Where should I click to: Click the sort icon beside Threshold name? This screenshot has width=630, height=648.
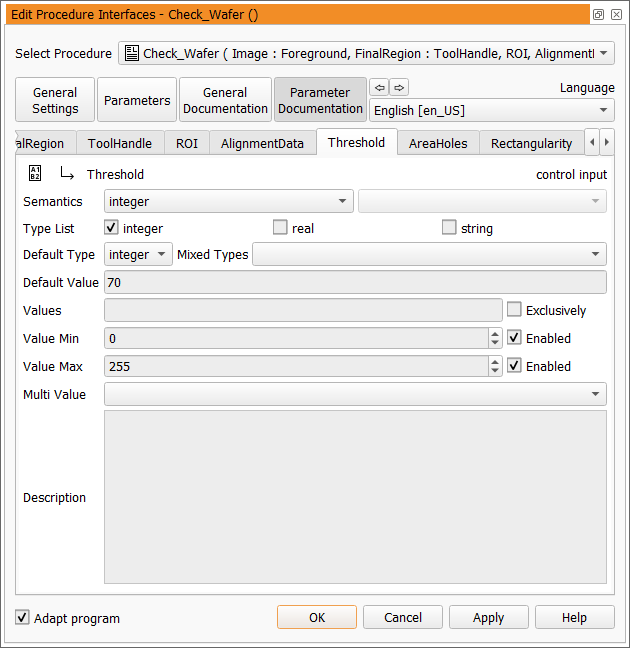(35, 174)
